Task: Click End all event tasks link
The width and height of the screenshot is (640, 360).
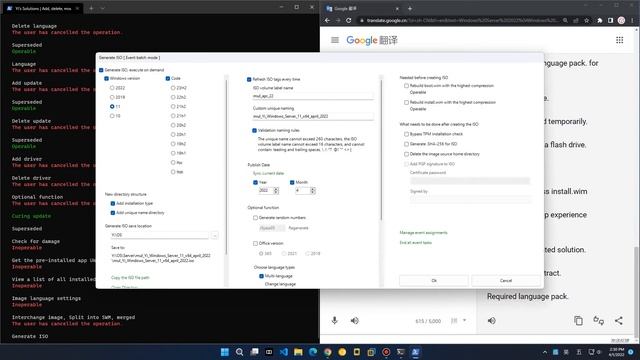Action: pos(416,243)
